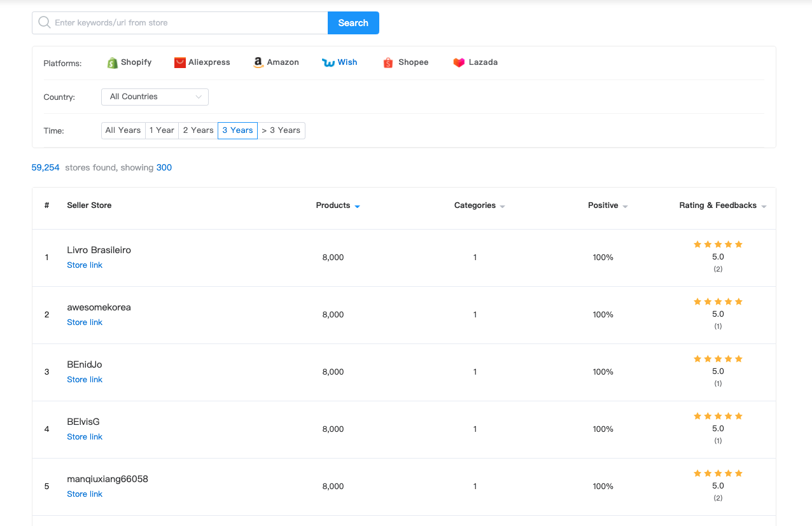Image resolution: width=812 pixels, height=526 pixels.
Task: Click store name awesomekorea
Action: (x=99, y=307)
